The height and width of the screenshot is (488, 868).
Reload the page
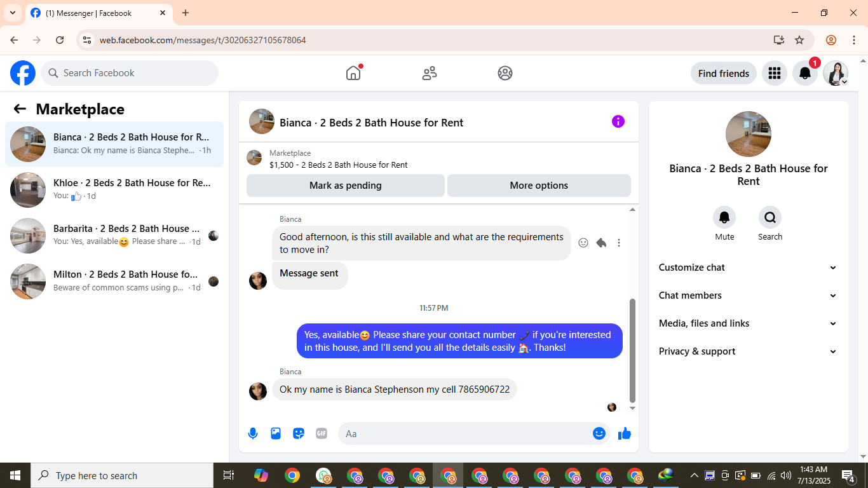click(x=60, y=40)
